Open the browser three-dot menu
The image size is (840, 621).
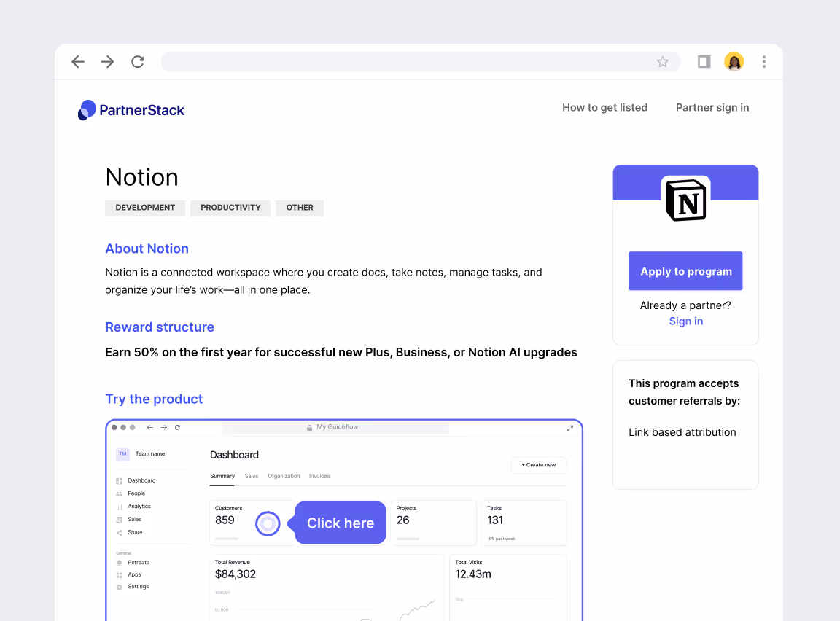[x=764, y=61]
